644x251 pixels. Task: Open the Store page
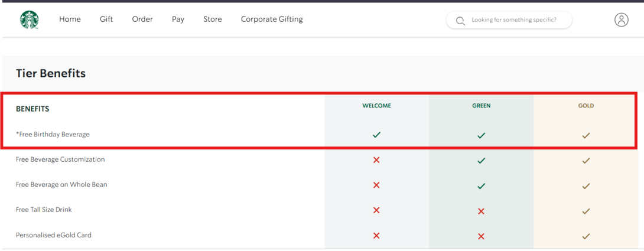(212, 19)
